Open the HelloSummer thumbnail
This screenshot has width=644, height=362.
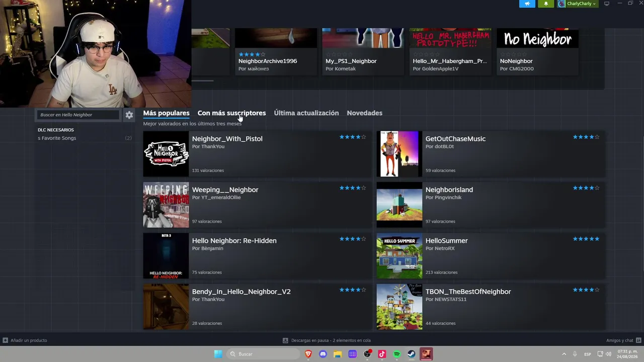point(399,256)
